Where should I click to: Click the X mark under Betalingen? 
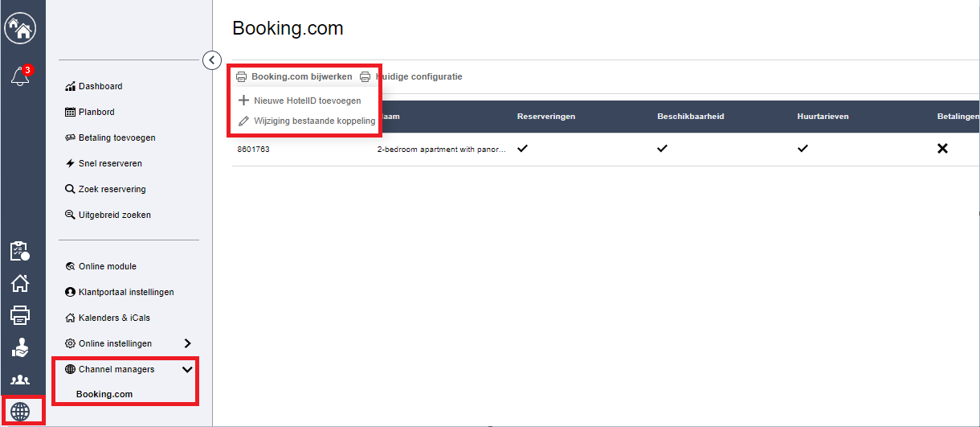pos(943,149)
